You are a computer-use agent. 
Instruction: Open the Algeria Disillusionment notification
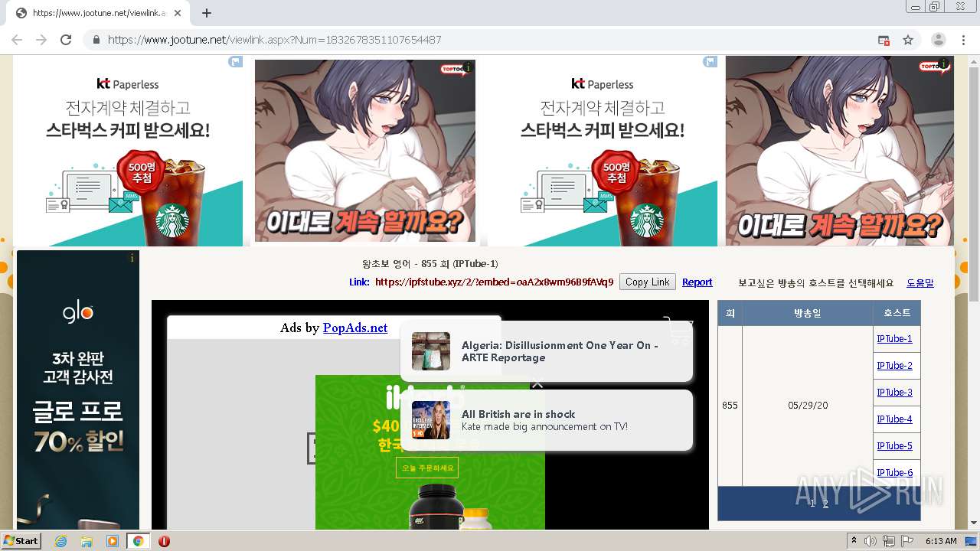(x=547, y=351)
